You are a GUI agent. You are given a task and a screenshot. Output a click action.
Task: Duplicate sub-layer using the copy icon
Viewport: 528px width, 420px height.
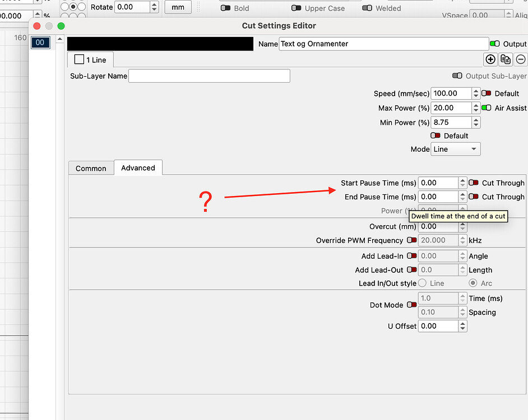[506, 59]
